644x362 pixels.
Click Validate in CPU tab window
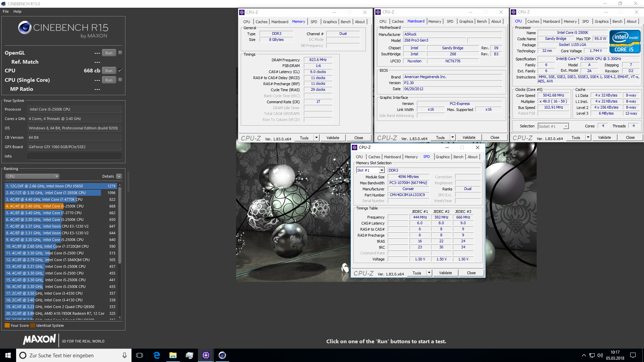(x=604, y=137)
